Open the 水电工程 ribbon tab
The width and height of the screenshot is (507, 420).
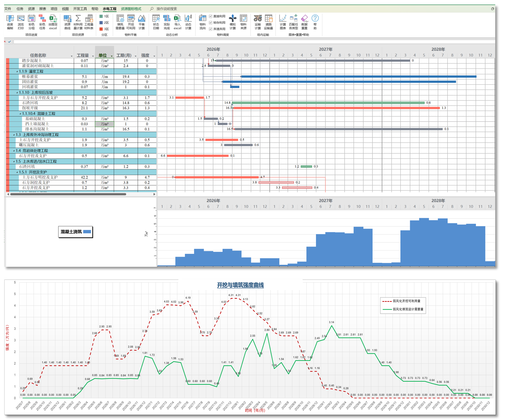[x=109, y=9]
